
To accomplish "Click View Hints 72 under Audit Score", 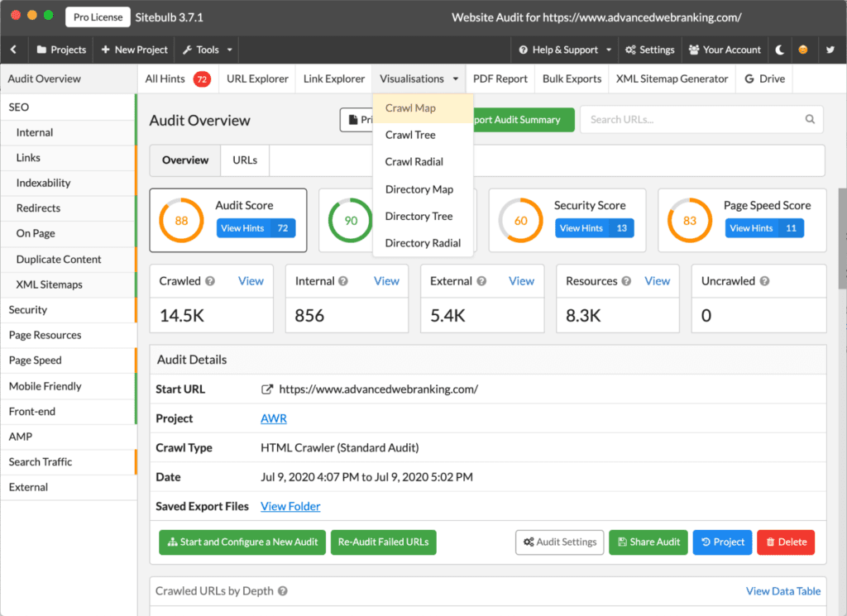I will tap(256, 228).
